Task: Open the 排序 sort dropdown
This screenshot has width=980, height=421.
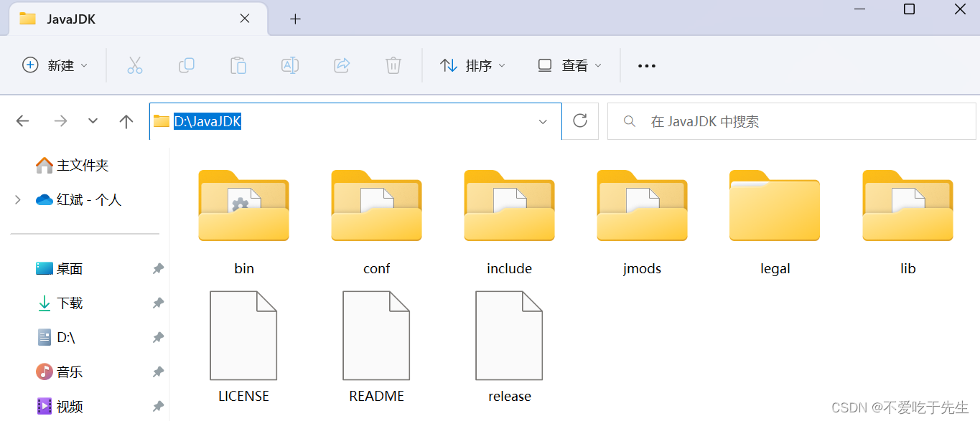Action: click(472, 65)
